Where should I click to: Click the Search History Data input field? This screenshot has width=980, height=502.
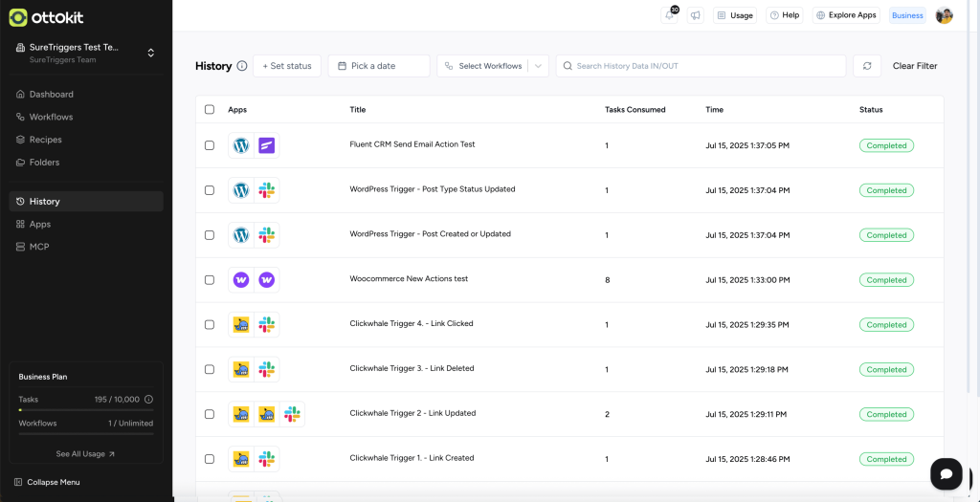pos(701,66)
